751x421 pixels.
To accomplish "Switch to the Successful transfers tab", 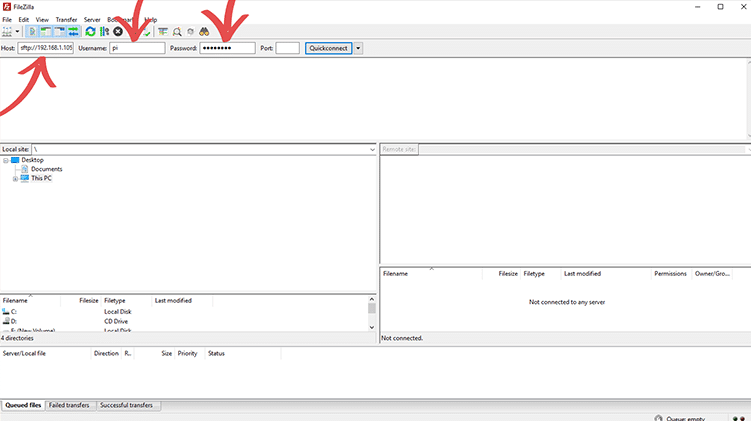I will (126, 405).
